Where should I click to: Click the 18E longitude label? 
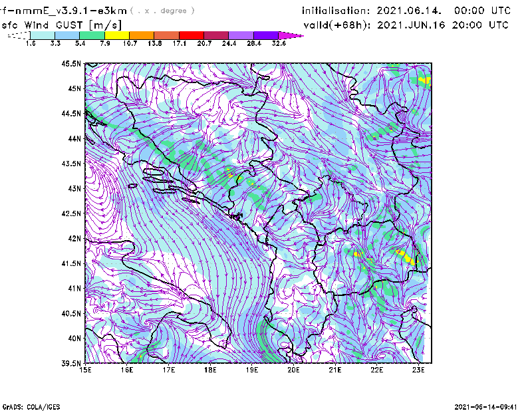click(210, 370)
